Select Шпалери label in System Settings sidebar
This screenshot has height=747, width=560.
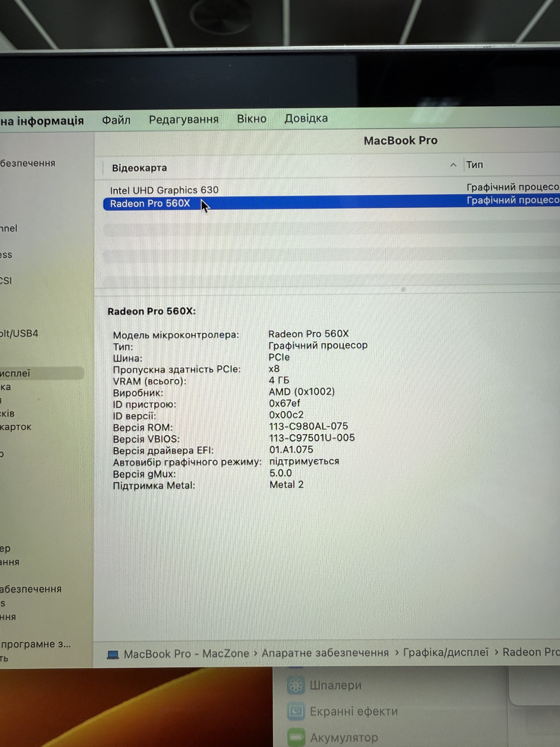click(335, 685)
